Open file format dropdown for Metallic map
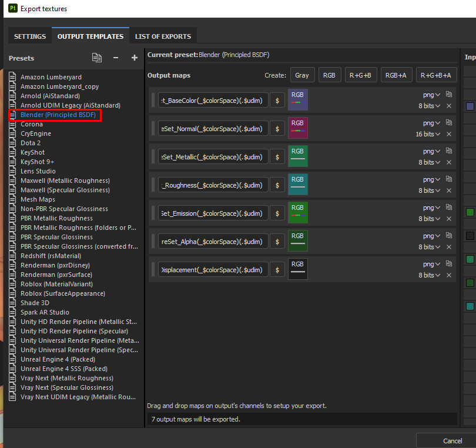The image size is (476, 448). pos(431,151)
